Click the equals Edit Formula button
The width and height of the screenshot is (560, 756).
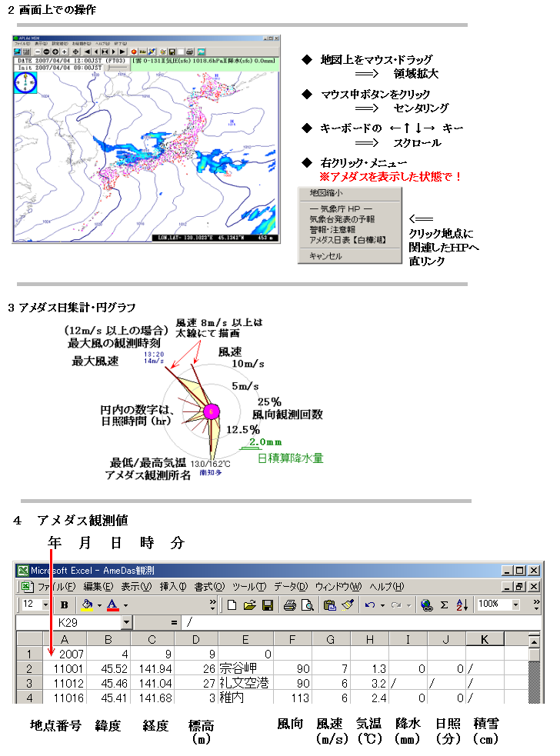[174, 622]
